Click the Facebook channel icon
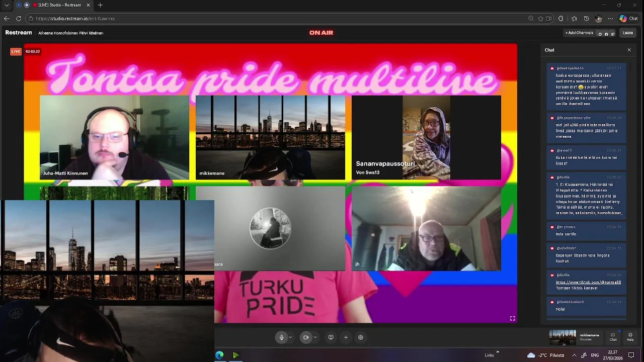The width and height of the screenshot is (644, 362). [606, 34]
